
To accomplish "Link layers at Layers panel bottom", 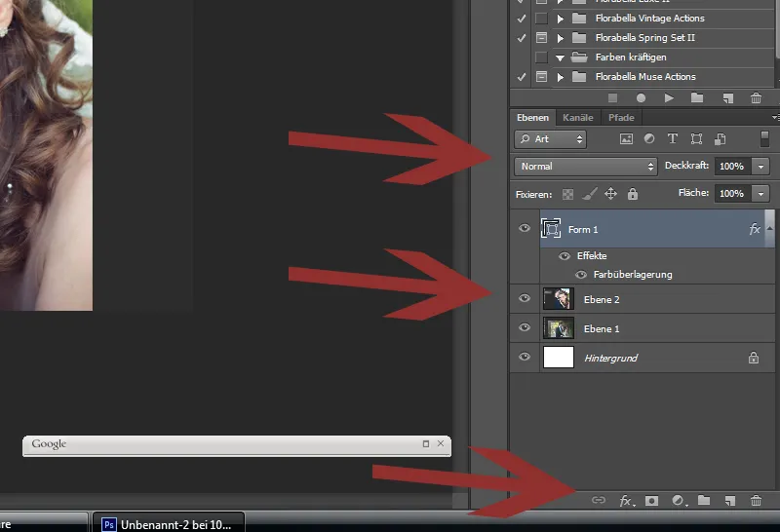I will (599, 500).
